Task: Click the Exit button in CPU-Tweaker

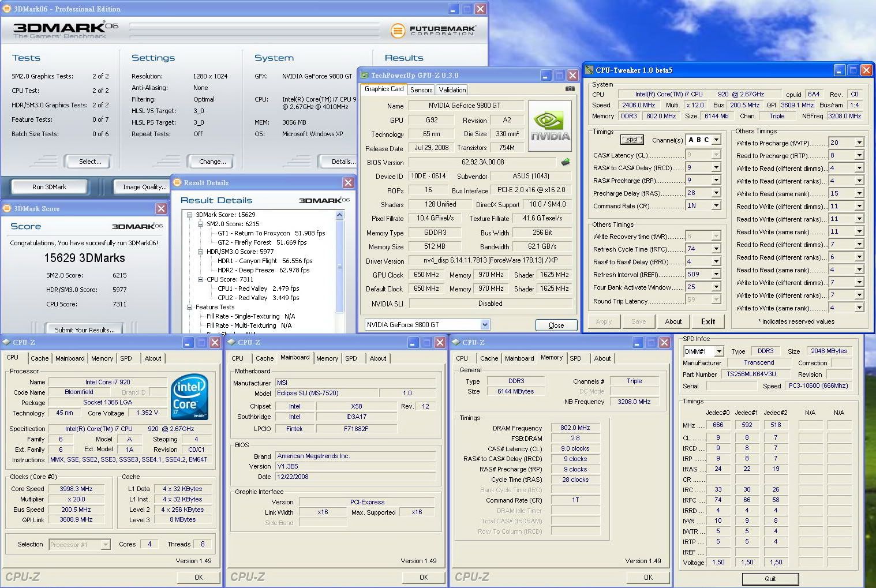Action: (708, 321)
